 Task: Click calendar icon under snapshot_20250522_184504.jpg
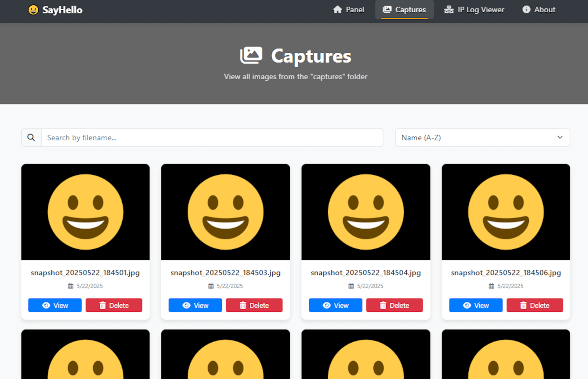click(351, 286)
